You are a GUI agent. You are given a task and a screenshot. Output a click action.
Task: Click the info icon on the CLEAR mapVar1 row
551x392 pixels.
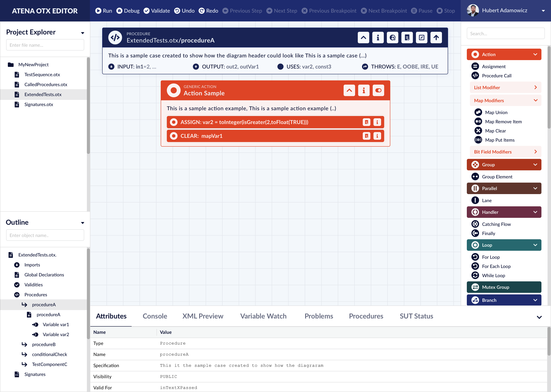coord(377,136)
